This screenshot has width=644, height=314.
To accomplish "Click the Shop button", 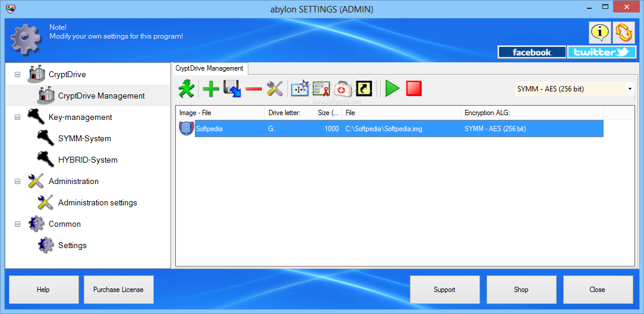I will (x=521, y=290).
